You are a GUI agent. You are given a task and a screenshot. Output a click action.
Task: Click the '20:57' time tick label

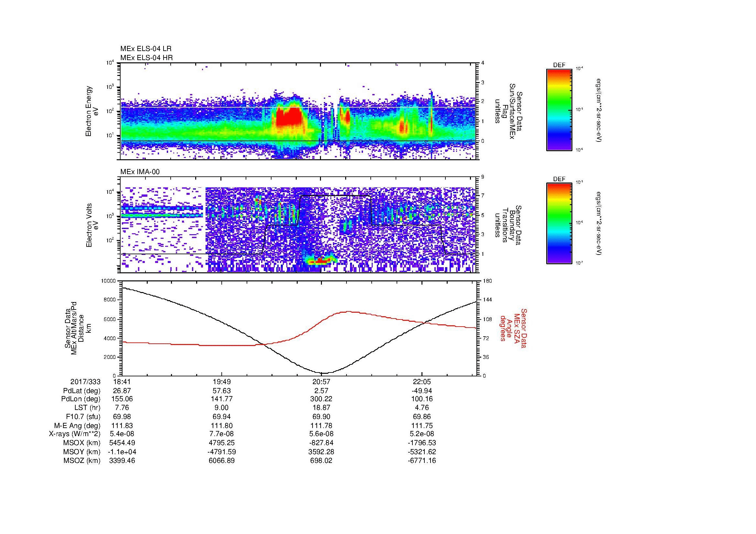click(321, 382)
